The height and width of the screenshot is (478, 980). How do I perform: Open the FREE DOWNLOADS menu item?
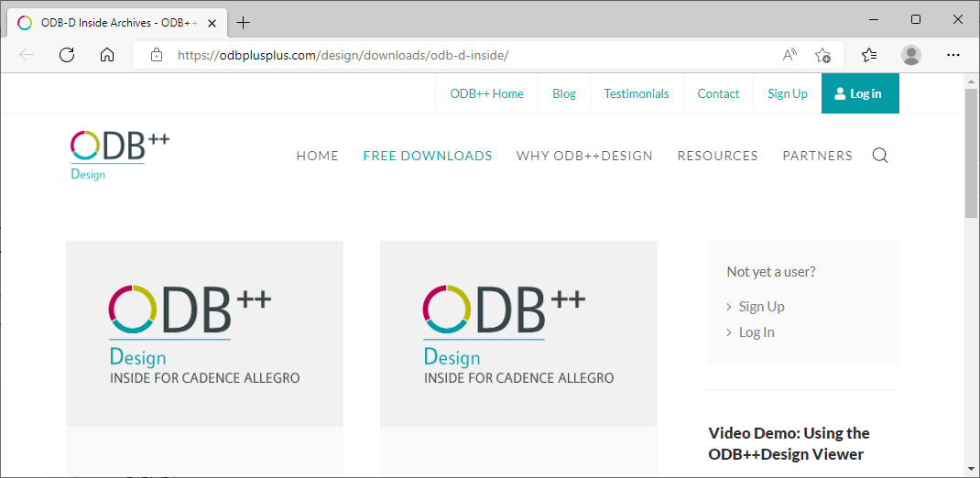click(x=428, y=156)
